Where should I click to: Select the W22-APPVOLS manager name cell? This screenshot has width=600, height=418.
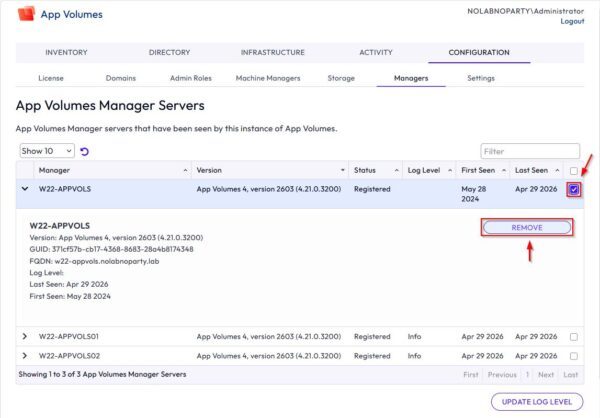pos(65,189)
